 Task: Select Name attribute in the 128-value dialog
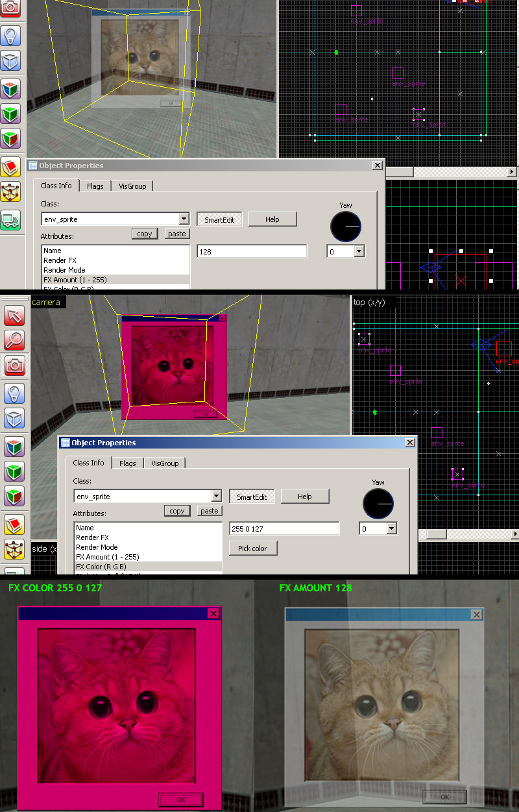pos(115,251)
